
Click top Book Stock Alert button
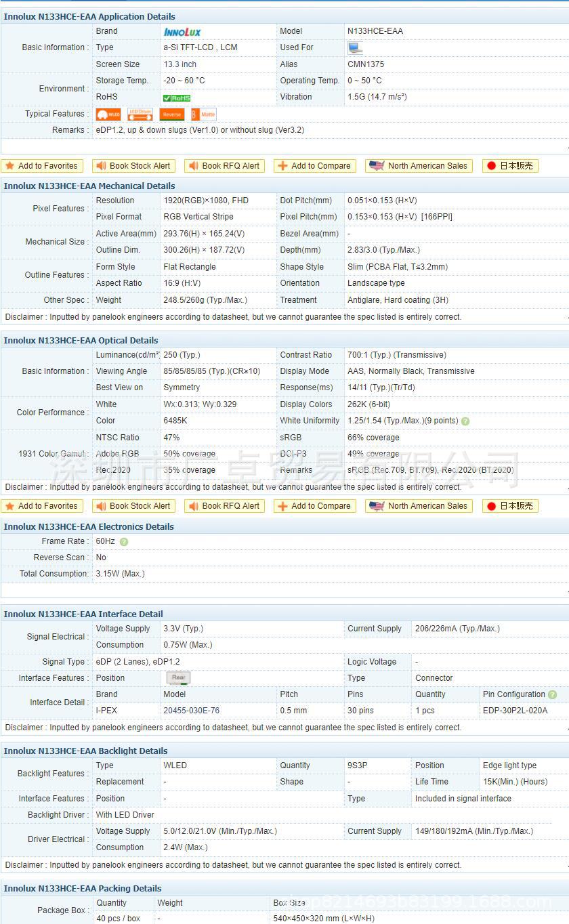134,166
